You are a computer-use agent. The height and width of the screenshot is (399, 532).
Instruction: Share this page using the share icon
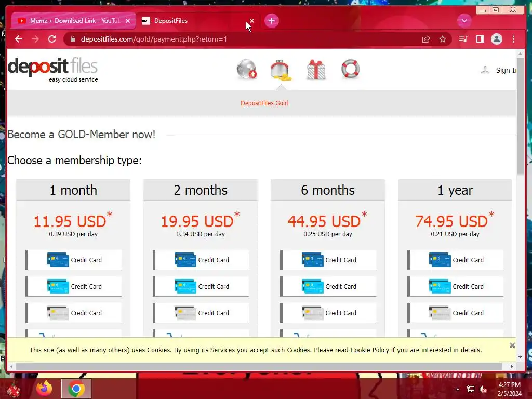(426, 39)
